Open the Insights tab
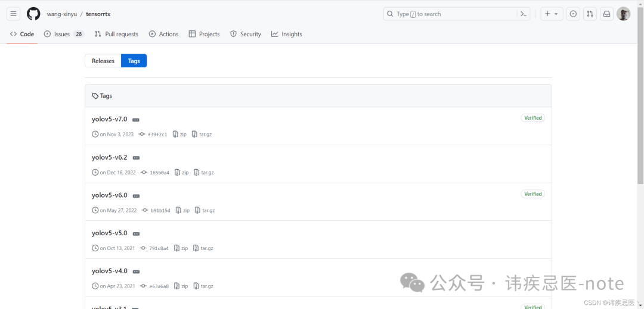This screenshot has height=309, width=644. point(287,34)
